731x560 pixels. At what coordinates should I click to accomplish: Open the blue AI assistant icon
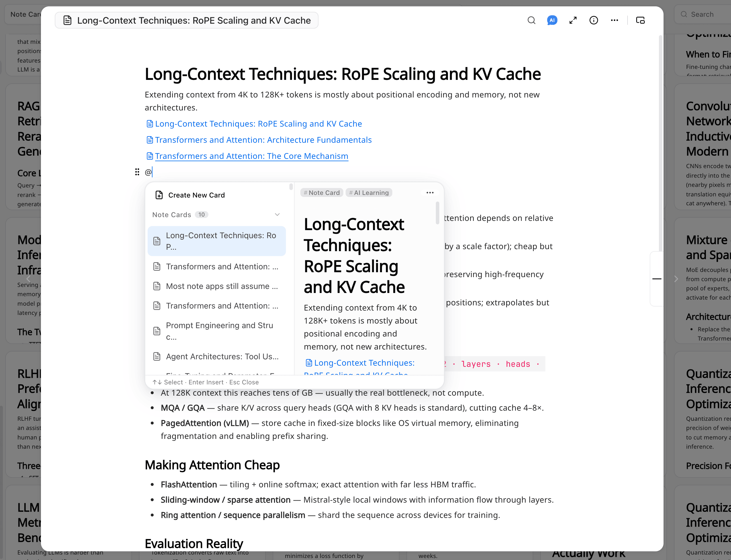click(552, 20)
